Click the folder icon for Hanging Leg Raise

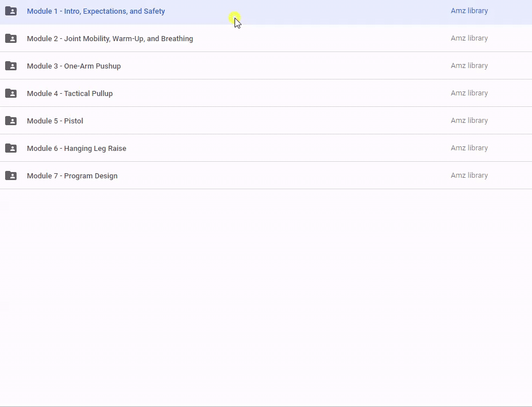[x=11, y=148]
